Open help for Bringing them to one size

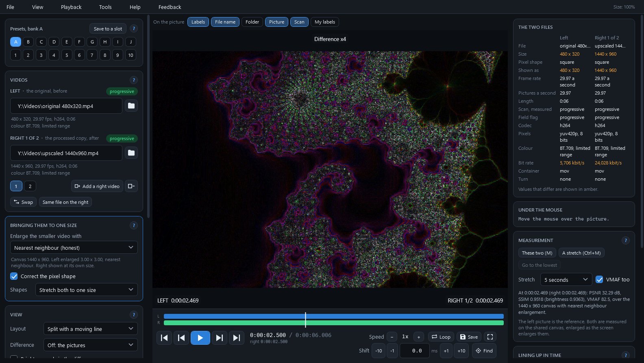point(134,225)
